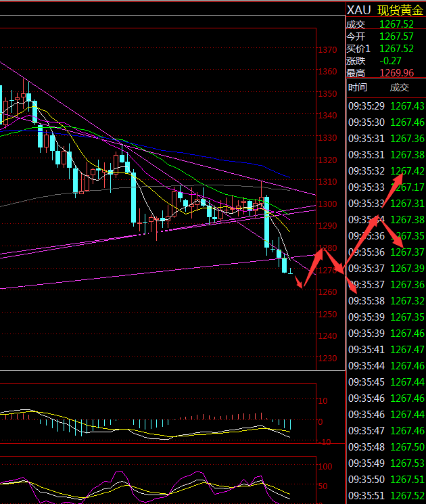The image size is (426, 504).
Task: Click the tick price 1267.32
Action: tap(407, 301)
